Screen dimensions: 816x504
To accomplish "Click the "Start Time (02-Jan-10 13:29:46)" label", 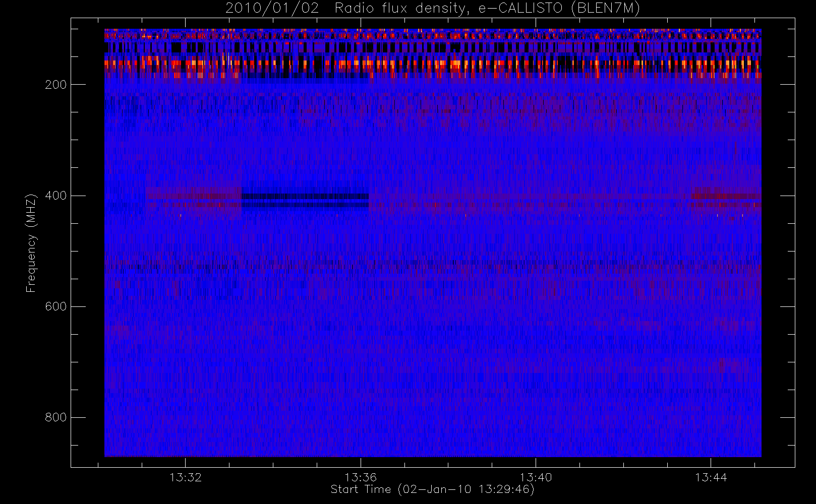I will coord(432,489).
